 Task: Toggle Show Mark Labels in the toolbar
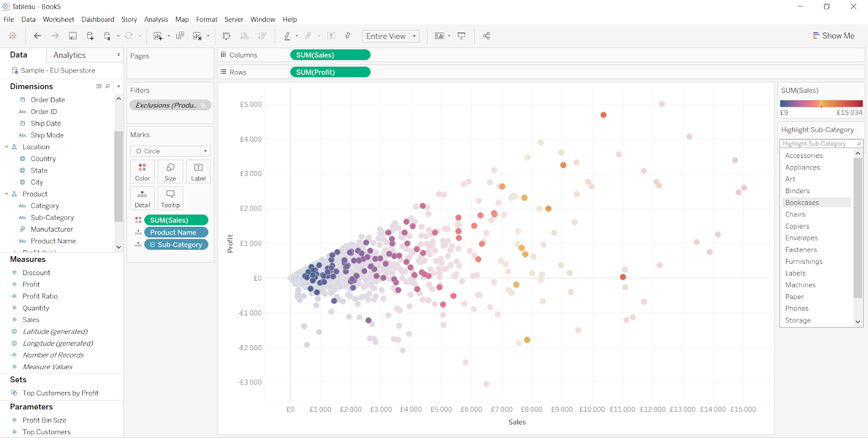tap(331, 36)
